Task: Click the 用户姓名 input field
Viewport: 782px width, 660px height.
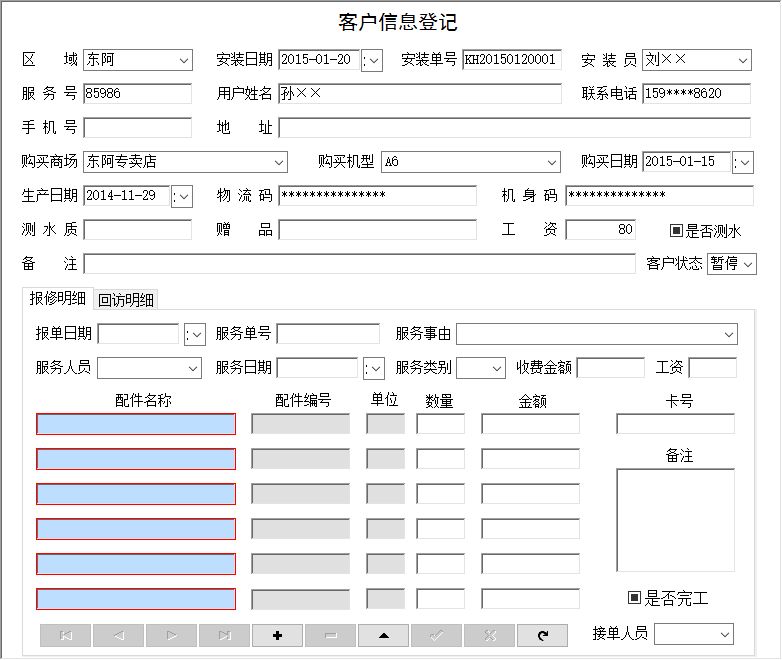Action: [420, 94]
